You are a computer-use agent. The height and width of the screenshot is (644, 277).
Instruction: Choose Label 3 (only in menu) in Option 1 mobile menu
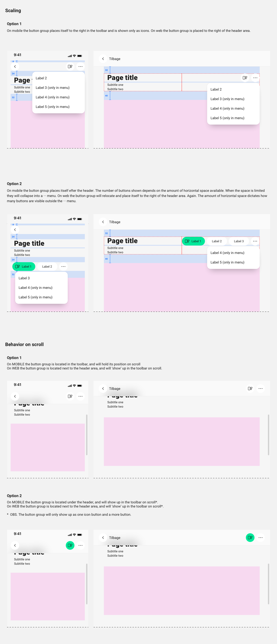(58, 88)
